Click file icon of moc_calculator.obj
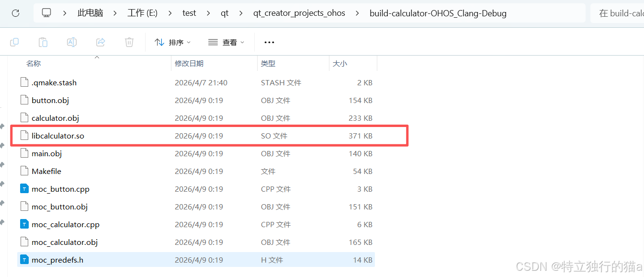Screen dimensions: 644x277 tap(24, 242)
